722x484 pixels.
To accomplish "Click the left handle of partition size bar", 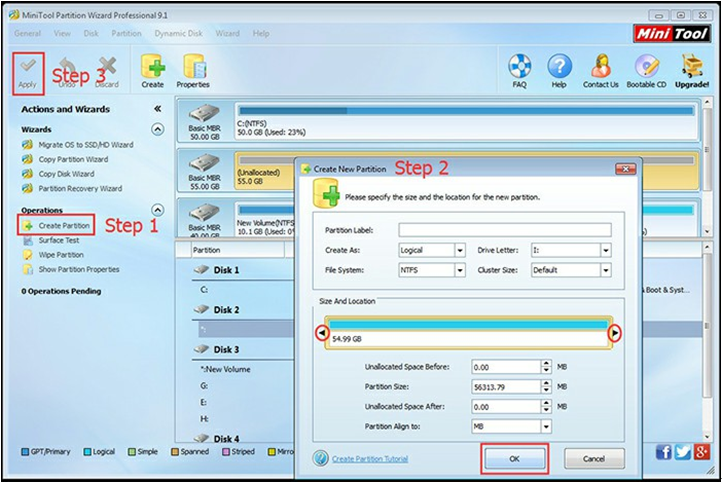I will (x=322, y=332).
